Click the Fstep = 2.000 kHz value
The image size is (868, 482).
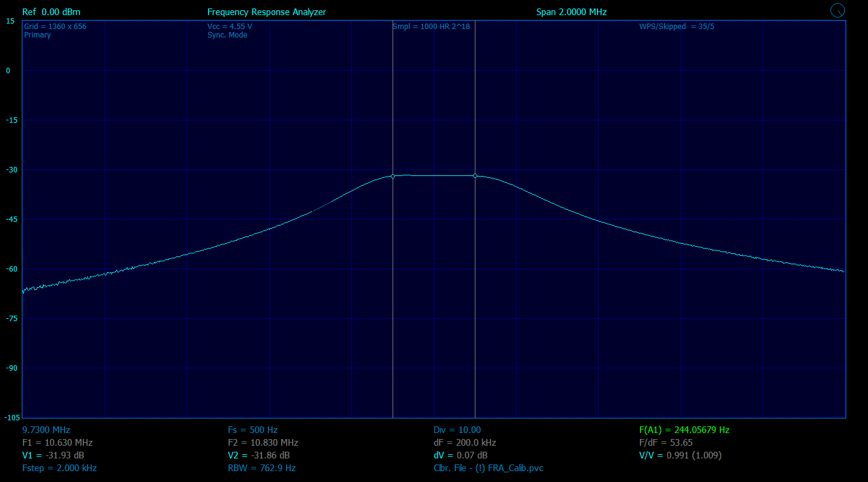[59, 468]
